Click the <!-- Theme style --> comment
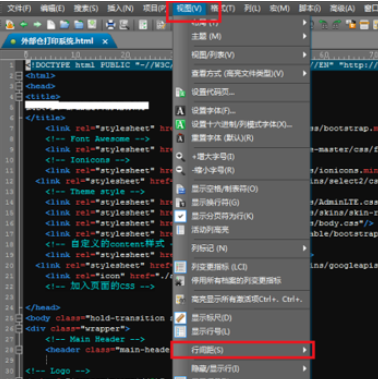Image resolution: width=378 pixels, height=379 pixels. coord(95,192)
